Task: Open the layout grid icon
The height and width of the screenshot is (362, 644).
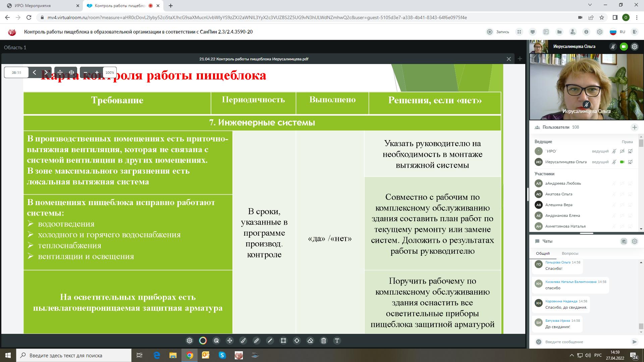Action: pyautogui.click(x=519, y=32)
